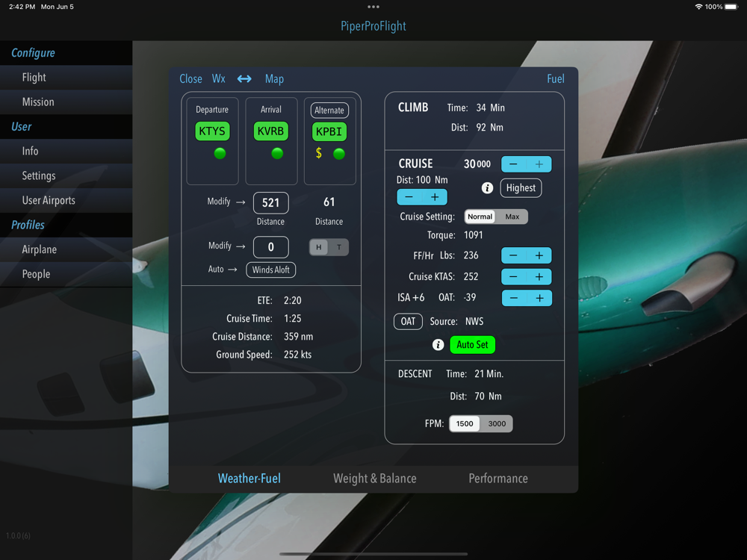The width and height of the screenshot is (747, 560).
Task: Tap the green status dot under KTYS
Action: (220, 153)
